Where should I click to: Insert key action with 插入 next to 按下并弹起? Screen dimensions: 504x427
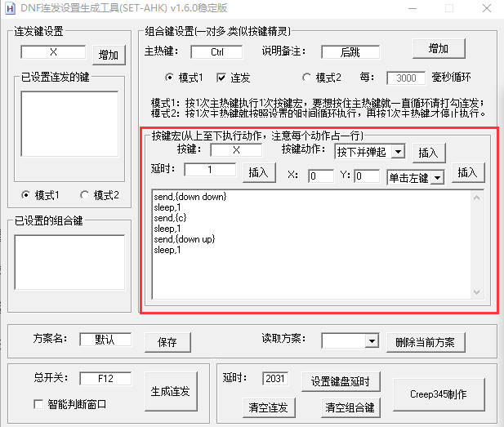point(429,153)
